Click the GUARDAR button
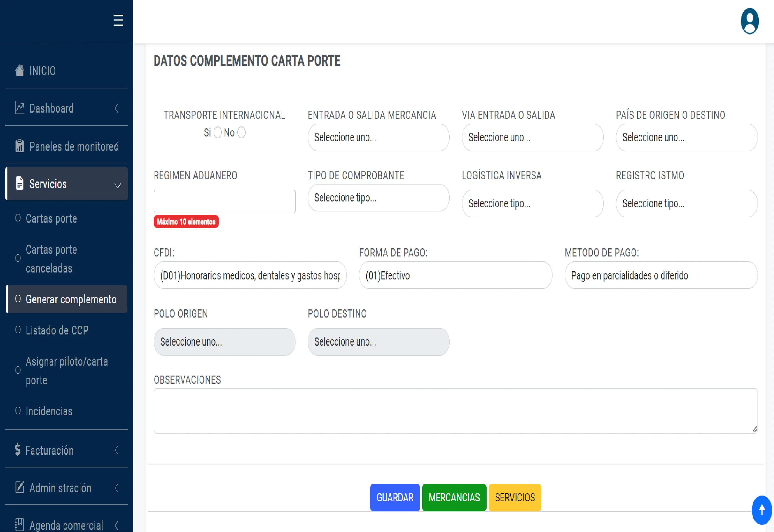Screen dimensions: 774x532 [395, 497]
